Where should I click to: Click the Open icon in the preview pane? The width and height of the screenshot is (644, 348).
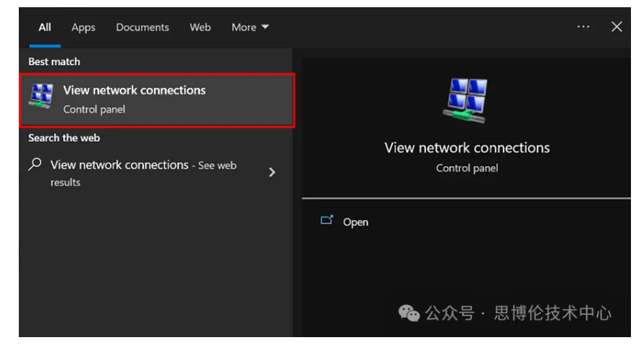(x=326, y=221)
